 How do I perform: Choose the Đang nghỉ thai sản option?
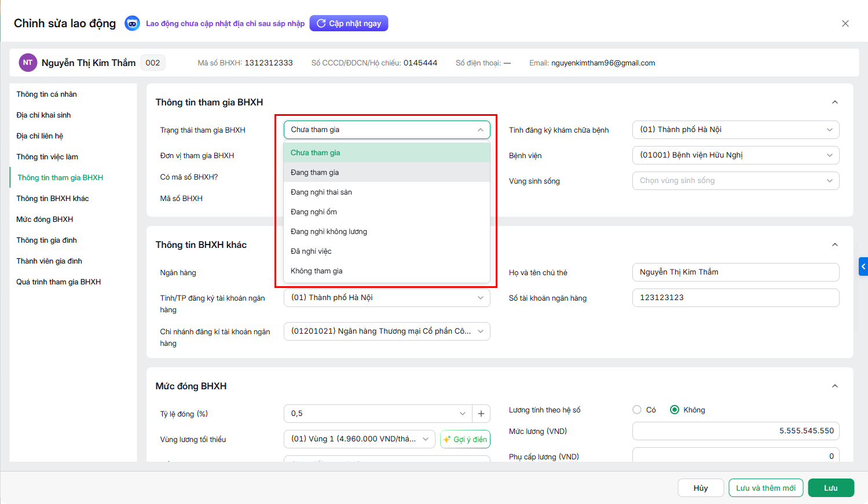(x=387, y=192)
